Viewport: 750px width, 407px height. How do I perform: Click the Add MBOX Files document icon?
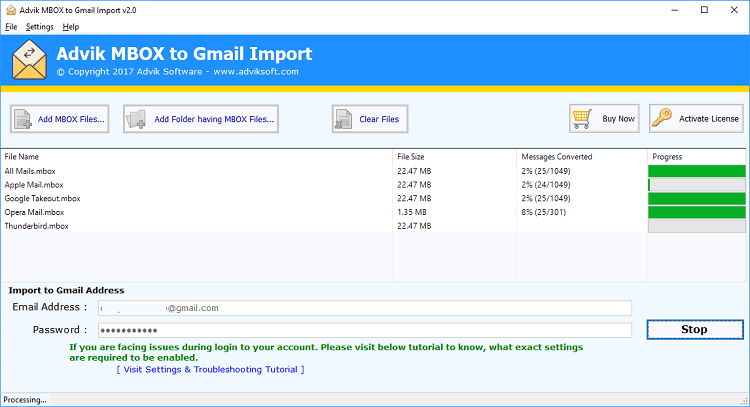23,119
